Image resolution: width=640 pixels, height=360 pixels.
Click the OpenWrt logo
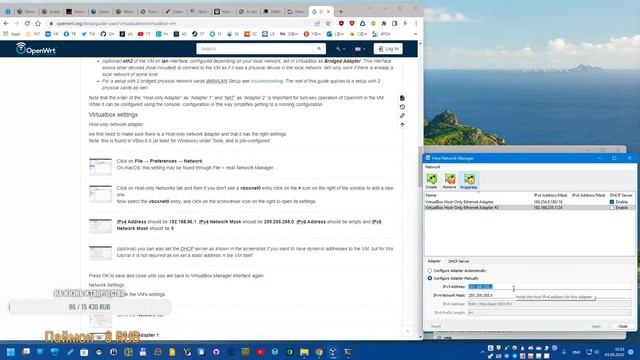coord(36,49)
